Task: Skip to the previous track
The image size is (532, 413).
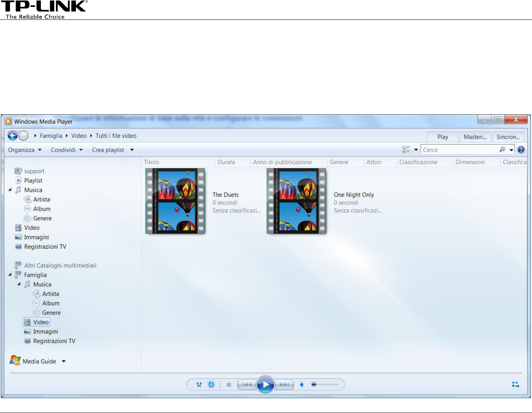Action: pos(247,385)
